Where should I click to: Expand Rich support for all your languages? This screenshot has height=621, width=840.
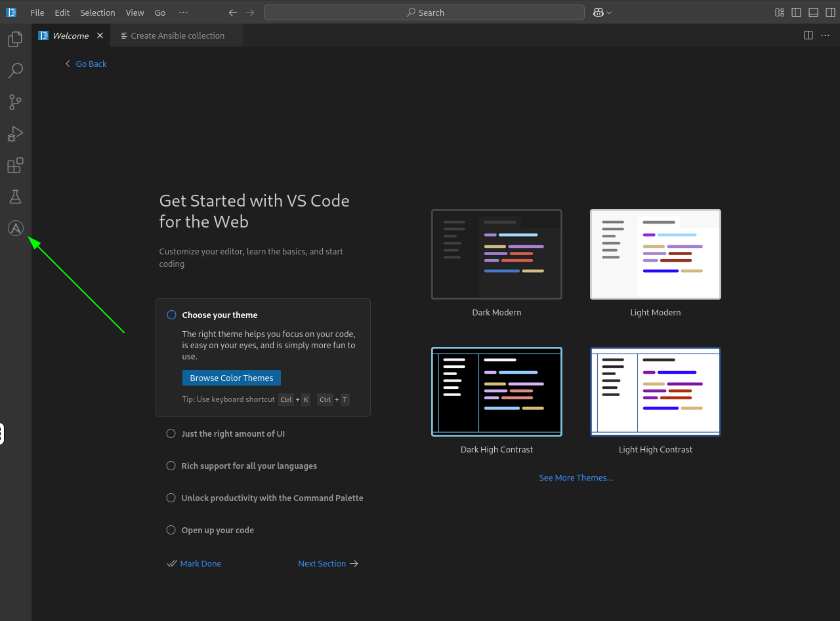pyautogui.click(x=249, y=466)
